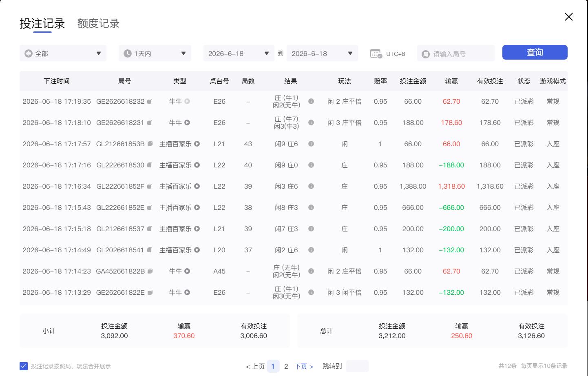Click the 总计 输赢 value 250.60
The image size is (588, 376).
462,336
